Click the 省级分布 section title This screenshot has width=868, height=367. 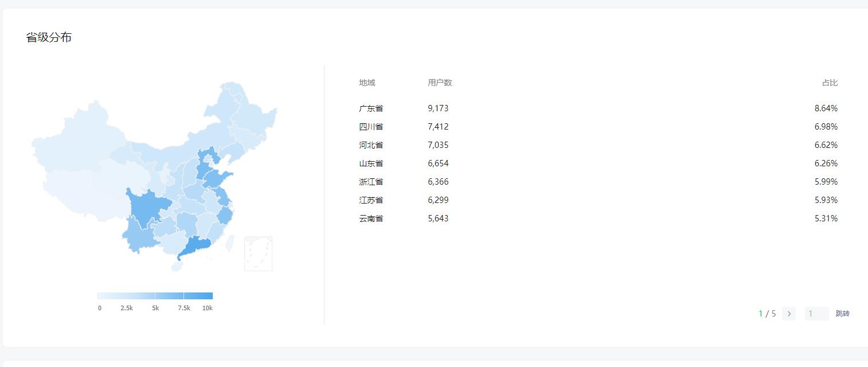point(49,38)
